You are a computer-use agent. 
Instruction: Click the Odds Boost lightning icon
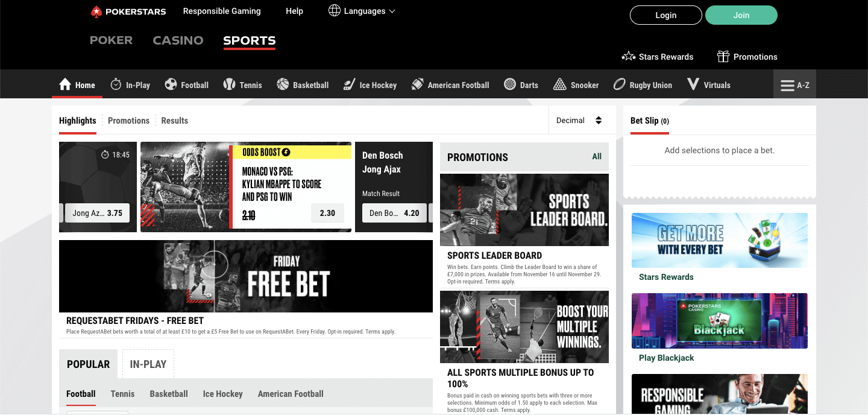[286, 153]
